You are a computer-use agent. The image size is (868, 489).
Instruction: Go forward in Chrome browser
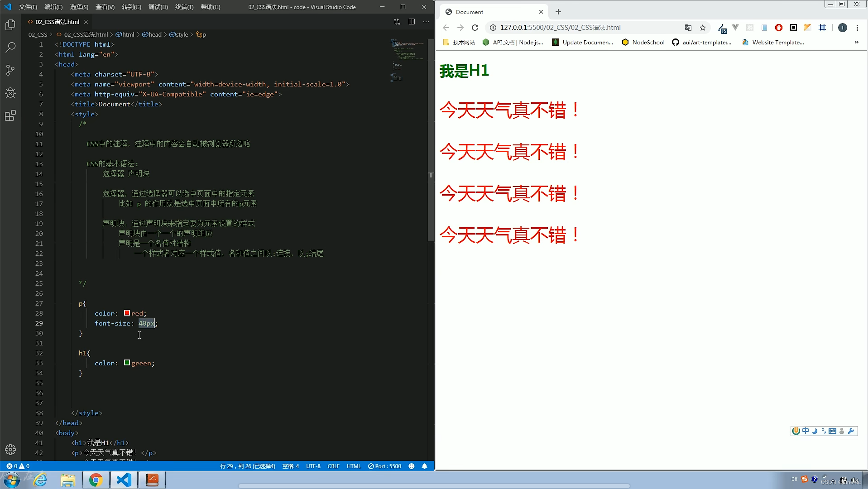[460, 28]
